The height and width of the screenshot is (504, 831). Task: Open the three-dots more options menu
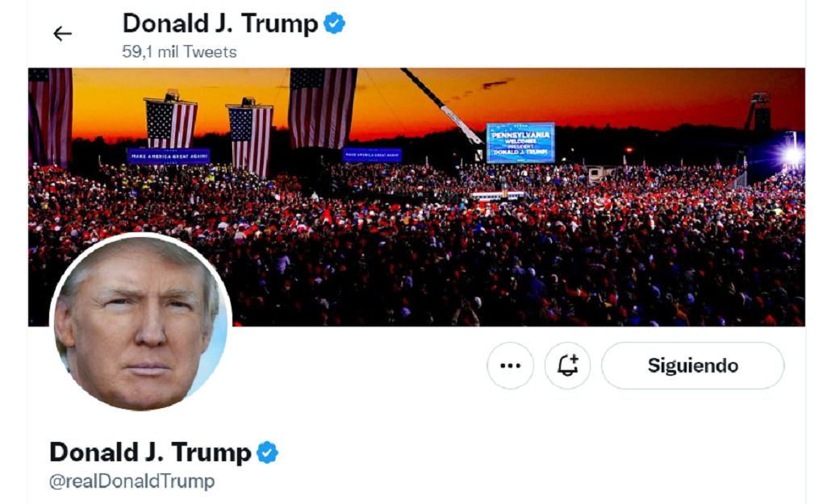pos(511,365)
